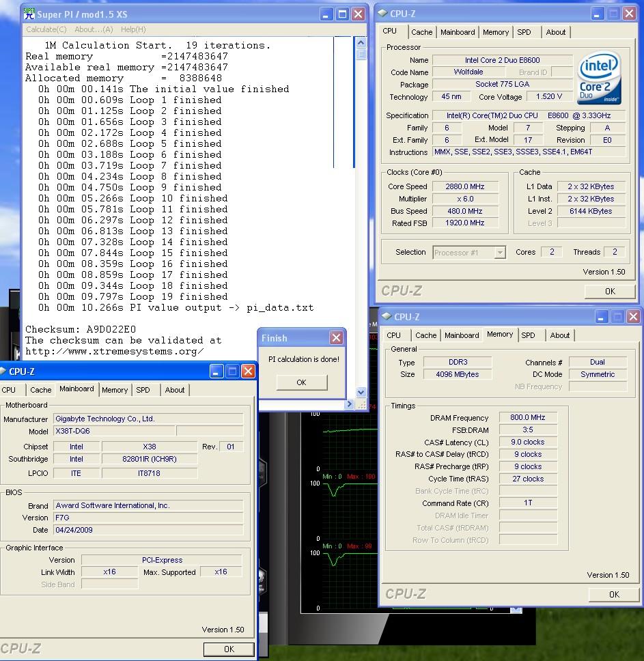Screen dimensions: 644x661
Task: Switch to Cache tab in processor CPU-Z window
Action: click(422, 33)
